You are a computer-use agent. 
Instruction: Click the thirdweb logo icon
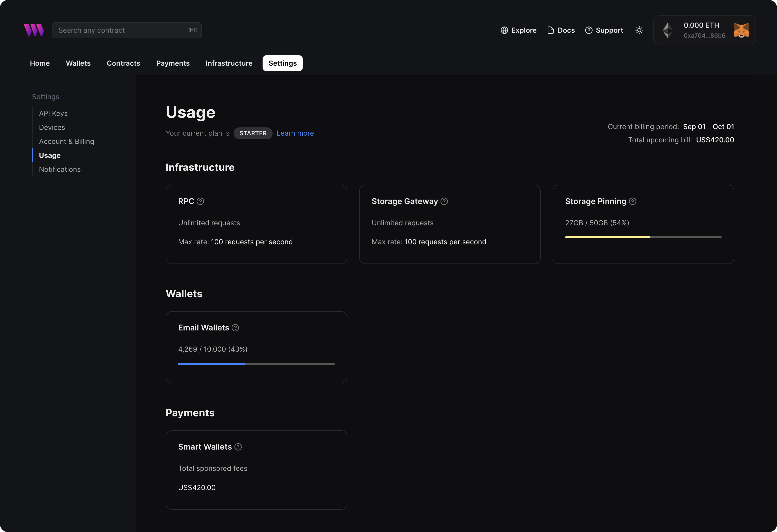[x=34, y=30]
